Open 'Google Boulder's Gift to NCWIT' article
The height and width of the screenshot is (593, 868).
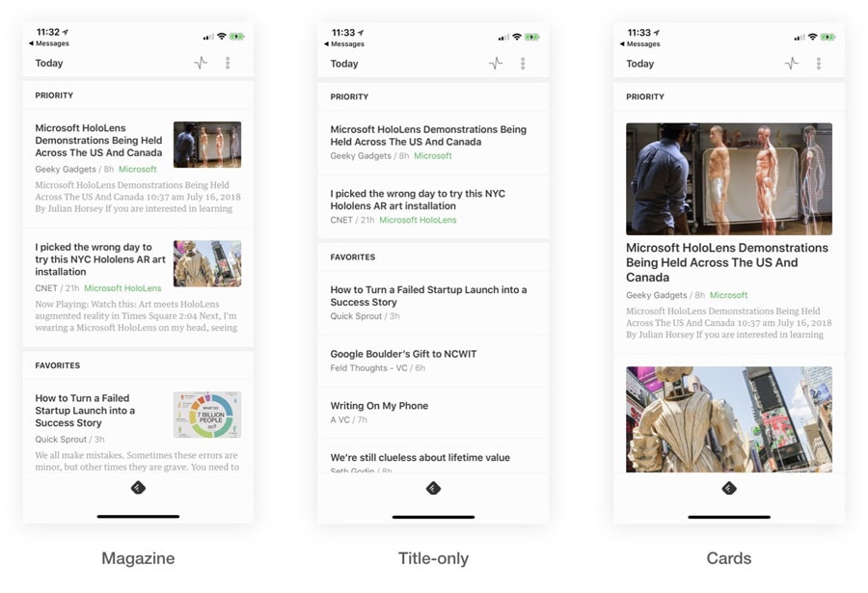[403, 354]
